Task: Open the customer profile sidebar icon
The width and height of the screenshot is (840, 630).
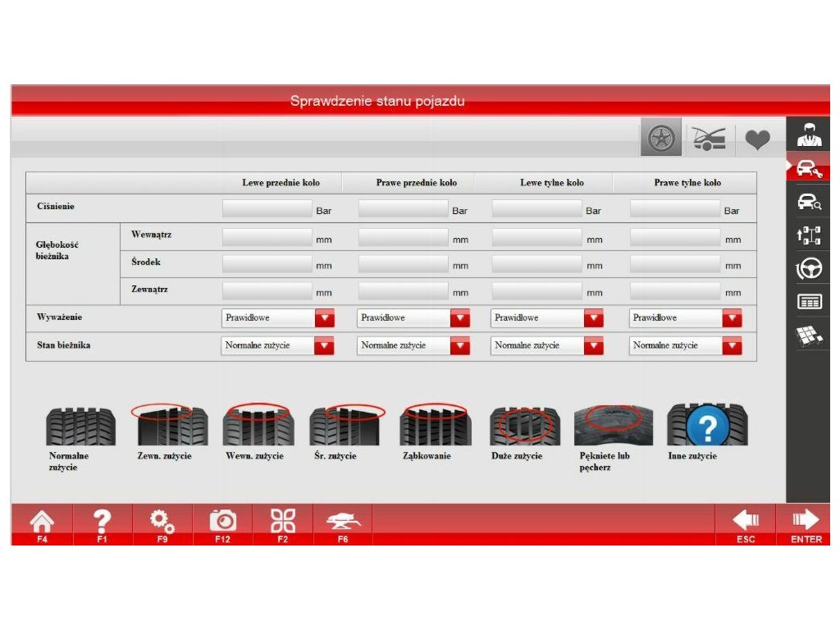Action: click(x=809, y=135)
